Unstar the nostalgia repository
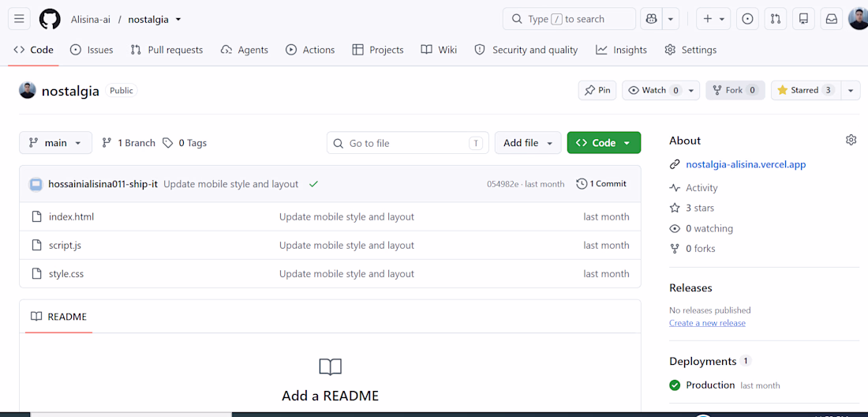This screenshot has width=868, height=417. click(806, 90)
